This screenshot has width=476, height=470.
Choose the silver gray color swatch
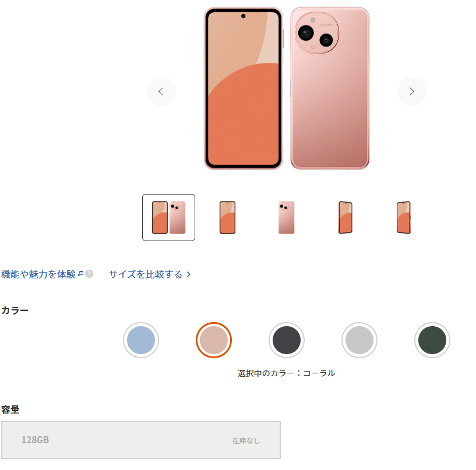tap(359, 340)
